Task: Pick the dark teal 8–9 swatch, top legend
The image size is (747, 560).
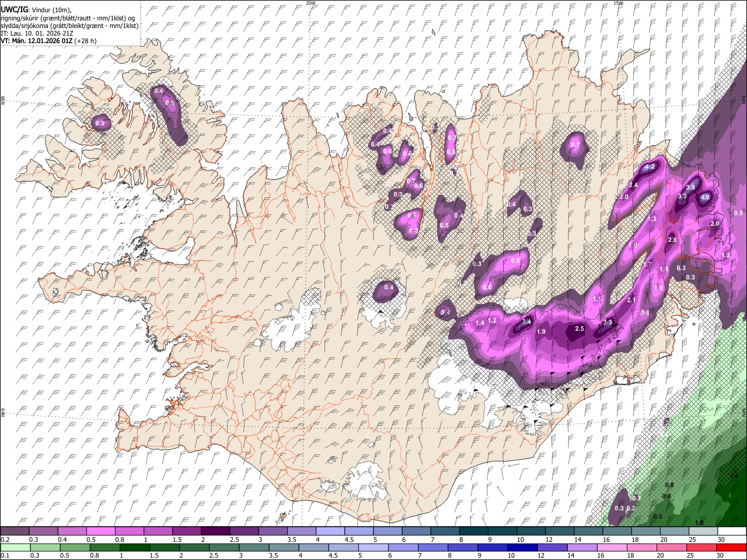Action: [x=473, y=531]
